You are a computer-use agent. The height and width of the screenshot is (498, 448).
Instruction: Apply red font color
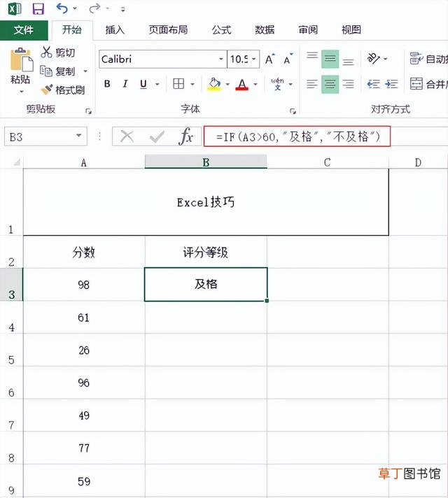click(x=242, y=84)
